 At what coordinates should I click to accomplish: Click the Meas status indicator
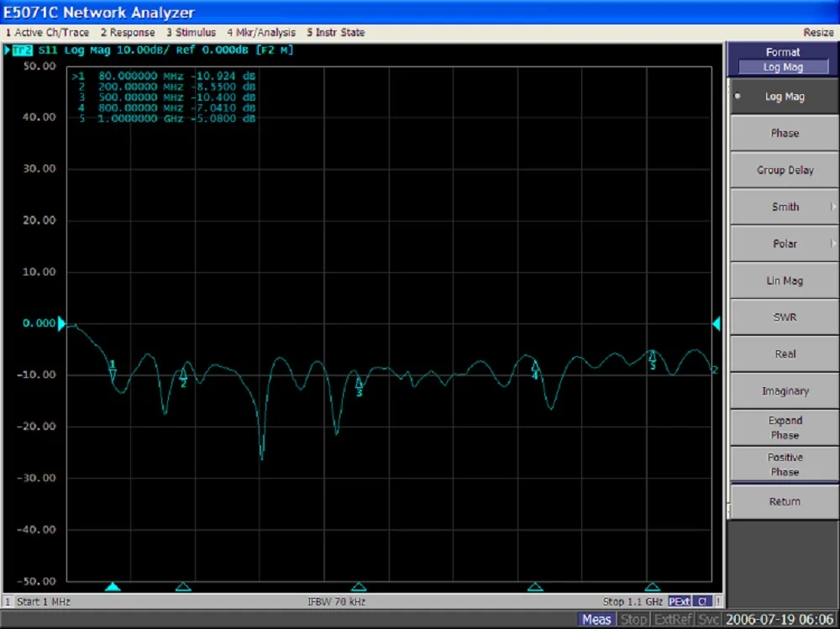point(596,620)
